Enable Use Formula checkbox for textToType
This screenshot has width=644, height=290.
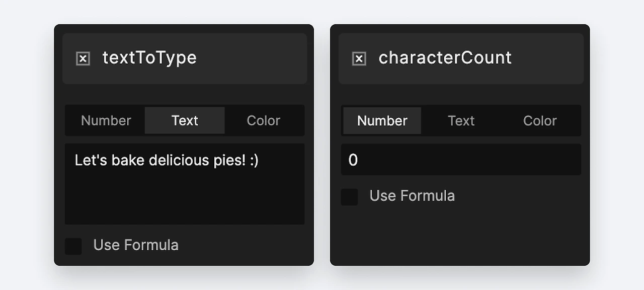73,246
